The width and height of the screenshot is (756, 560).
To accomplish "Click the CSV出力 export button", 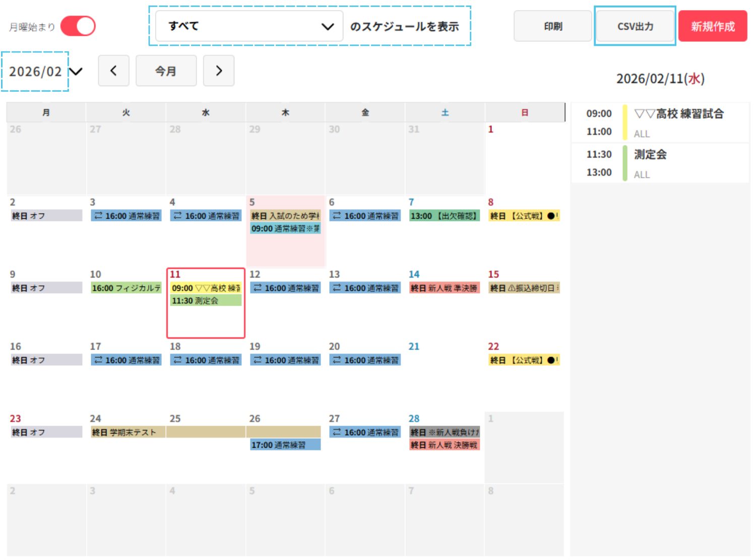I will pos(635,26).
